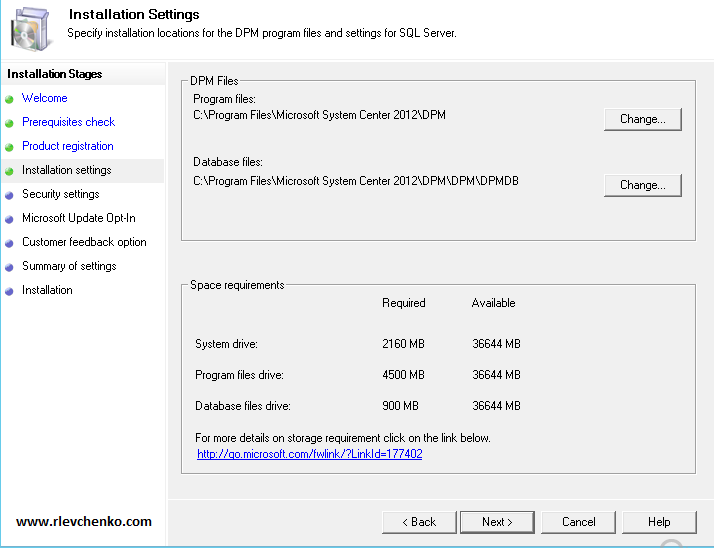
Task: Open storage requirement link go.microsoft.com
Action: [x=310, y=454]
